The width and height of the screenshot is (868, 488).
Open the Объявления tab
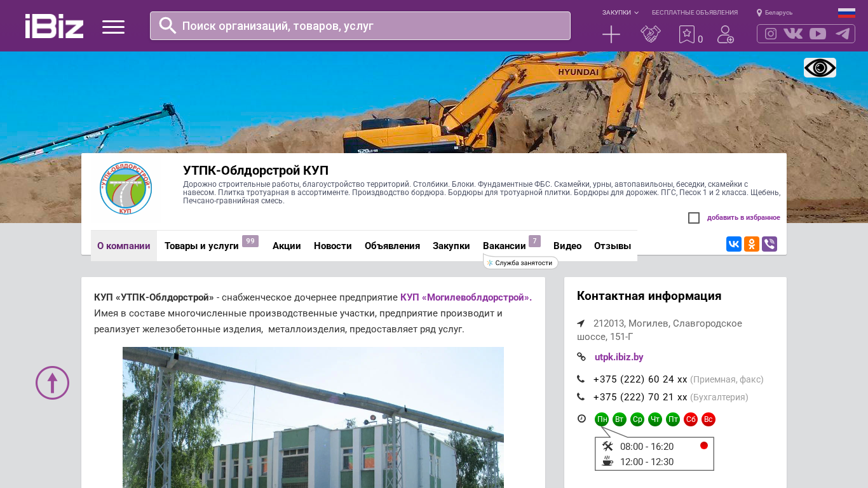pyautogui.click(x=392, y=246)
